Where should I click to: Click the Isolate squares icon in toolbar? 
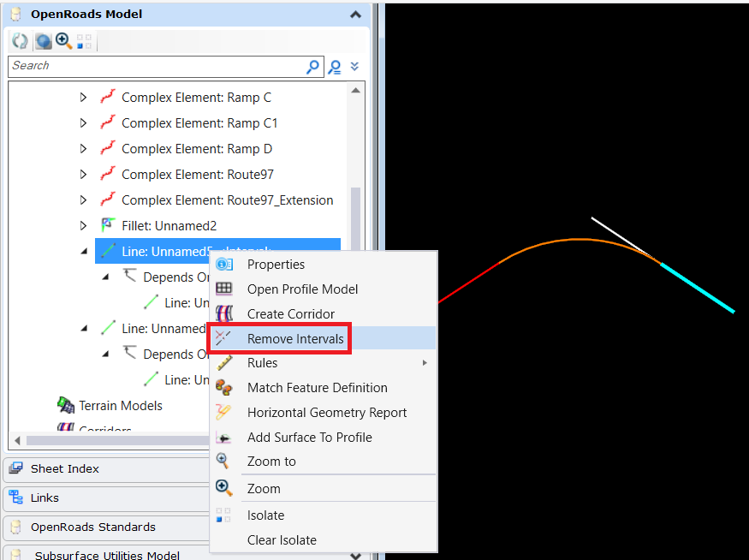tap(84, 41)
